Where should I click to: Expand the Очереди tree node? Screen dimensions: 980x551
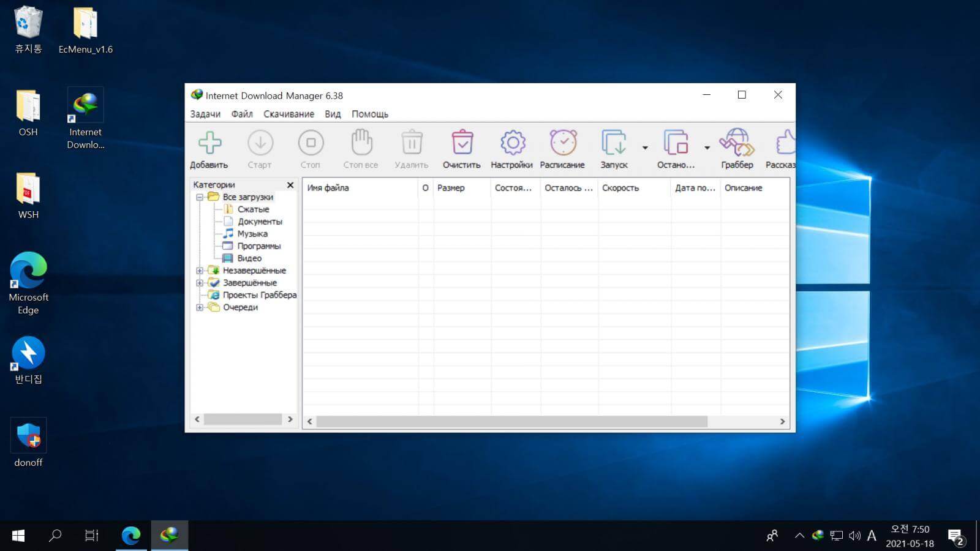pos(200,307)
